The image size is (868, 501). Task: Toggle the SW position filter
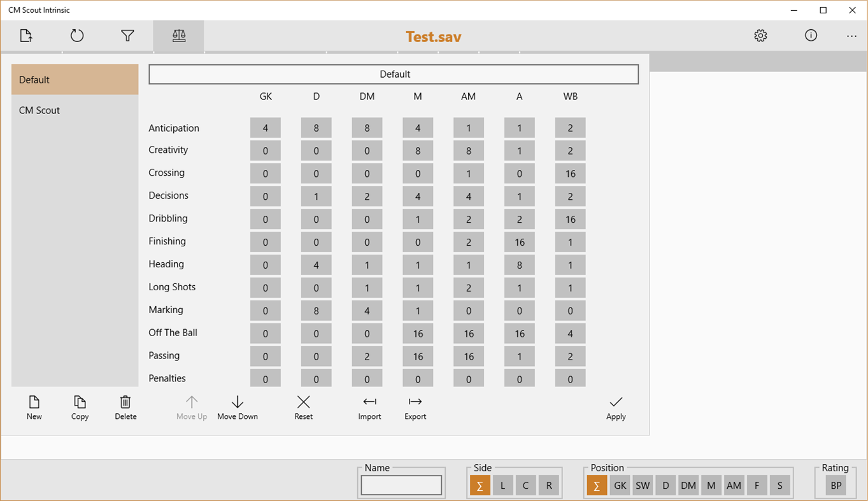(643, 486)
